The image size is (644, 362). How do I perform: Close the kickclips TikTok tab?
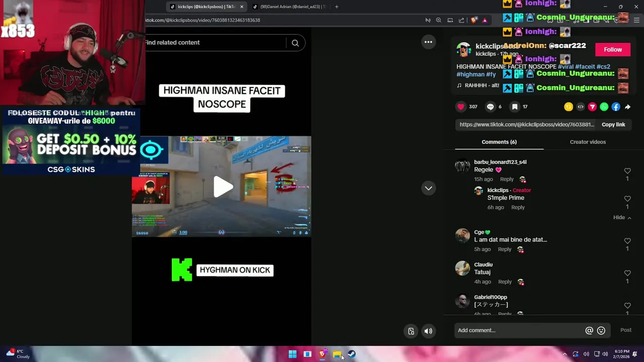[242, 7]
